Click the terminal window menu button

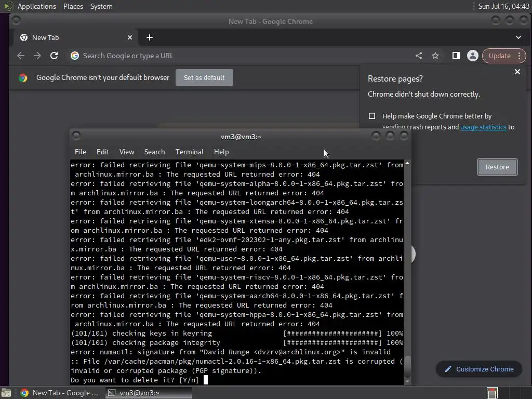pyautogui.click(x=76, y=136)
